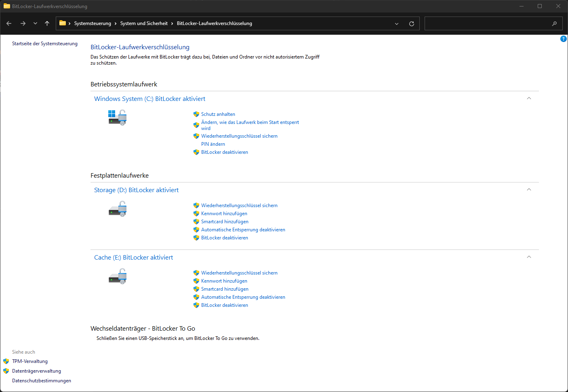The width and height of the screenshot is (568, 392).
Task: Click Kennwort hinzufügen for Cache (E:)
Action: click(x=224, y=281)
